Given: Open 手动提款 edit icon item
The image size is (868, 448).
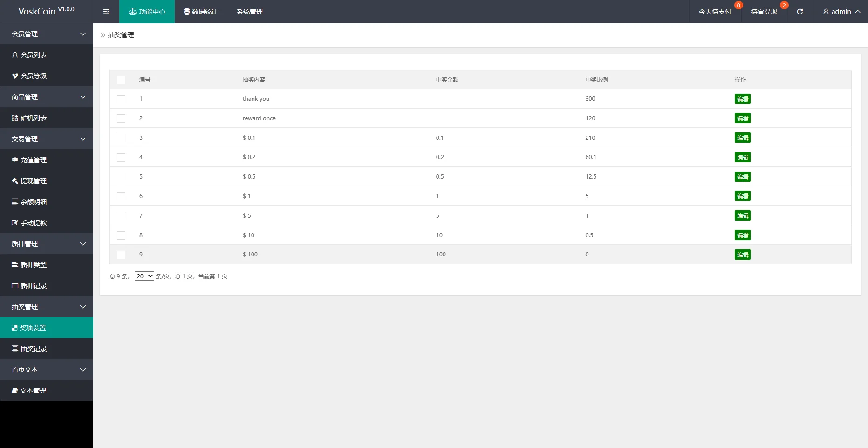Looking at the screenshot, I should [x=15, y=223].
